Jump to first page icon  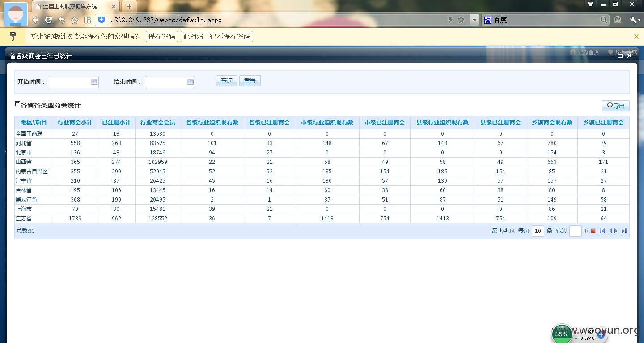(x=602, y=231)
